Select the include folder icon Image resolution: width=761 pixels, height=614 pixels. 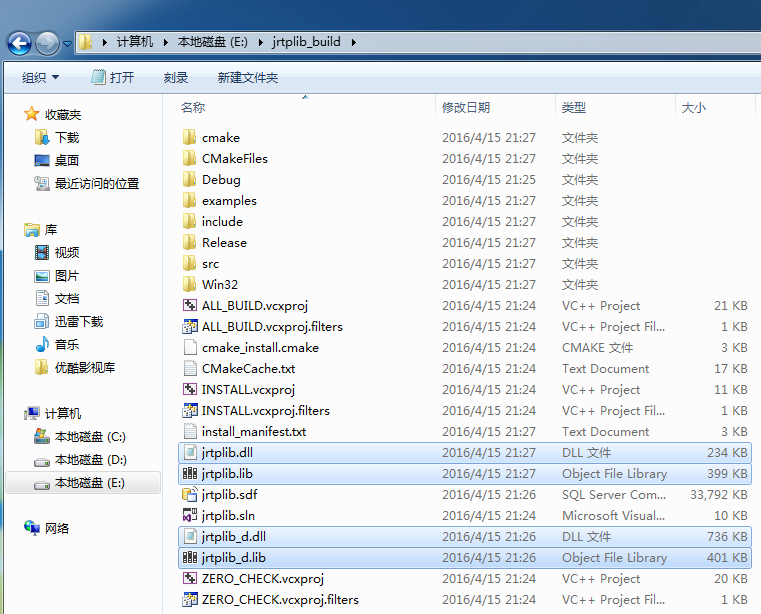point(189,221)
